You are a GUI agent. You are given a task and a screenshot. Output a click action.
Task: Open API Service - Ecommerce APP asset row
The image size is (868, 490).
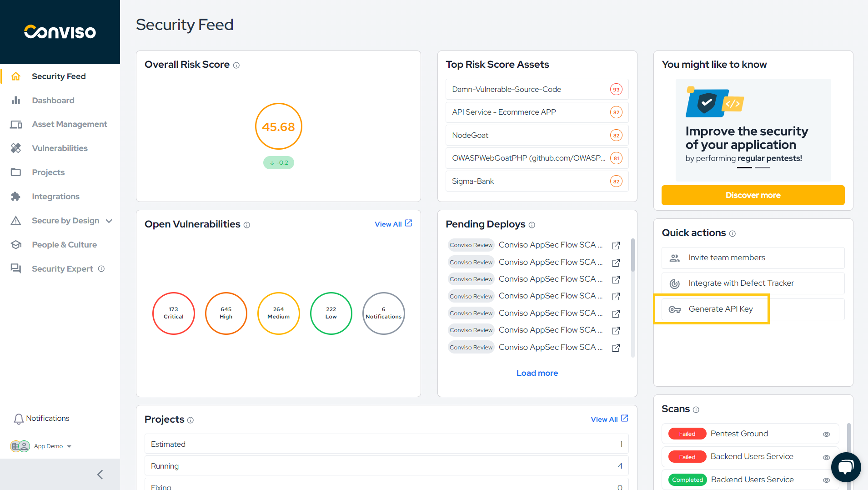[x=537, y=112]
